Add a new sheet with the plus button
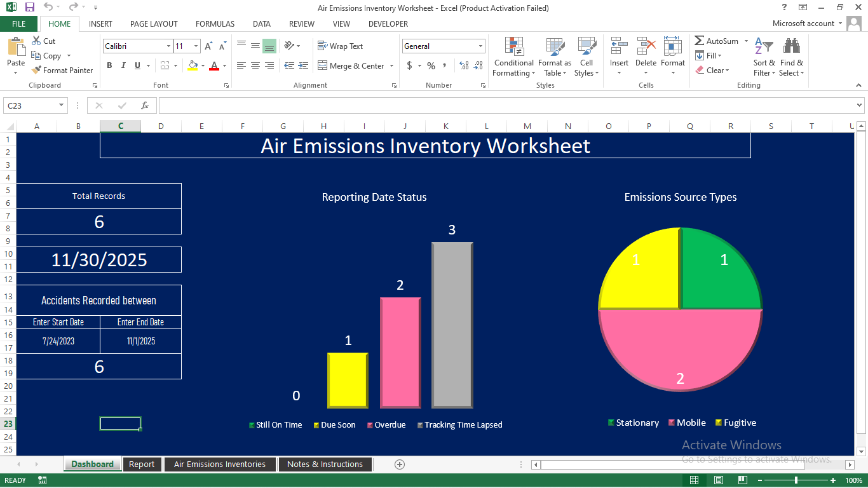 (400, 464)
